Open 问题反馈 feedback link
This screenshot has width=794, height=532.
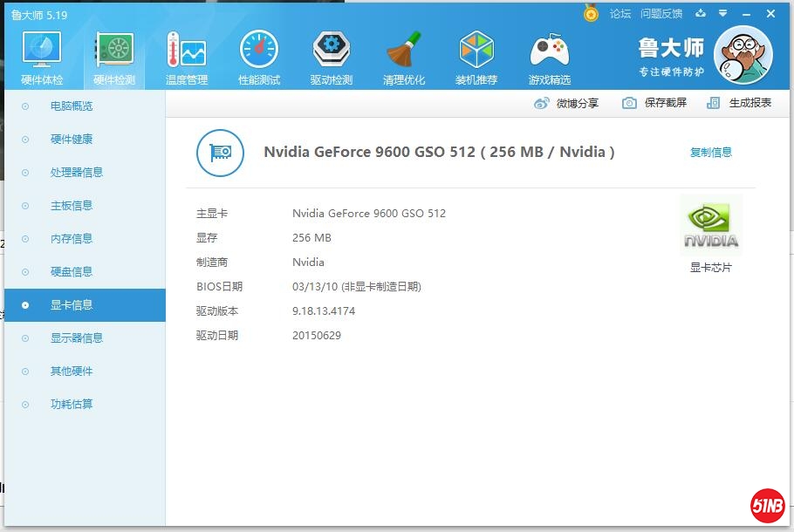click(661, 14)
